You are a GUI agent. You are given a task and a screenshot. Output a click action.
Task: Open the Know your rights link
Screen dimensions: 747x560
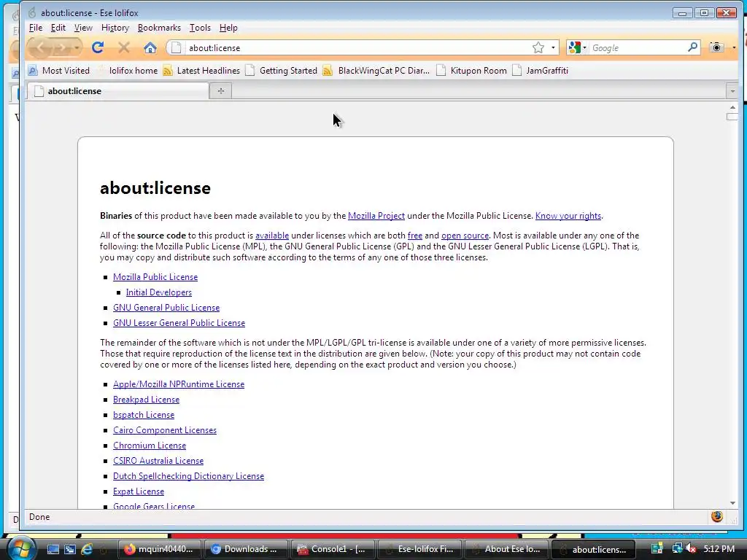pyautogui.click(x=568, y=216)
